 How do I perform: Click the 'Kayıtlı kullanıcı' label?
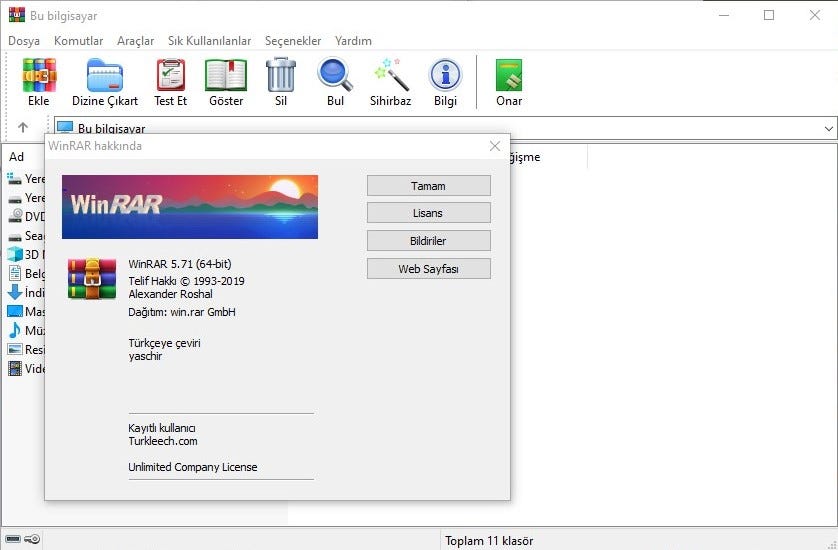pos(161,428)
